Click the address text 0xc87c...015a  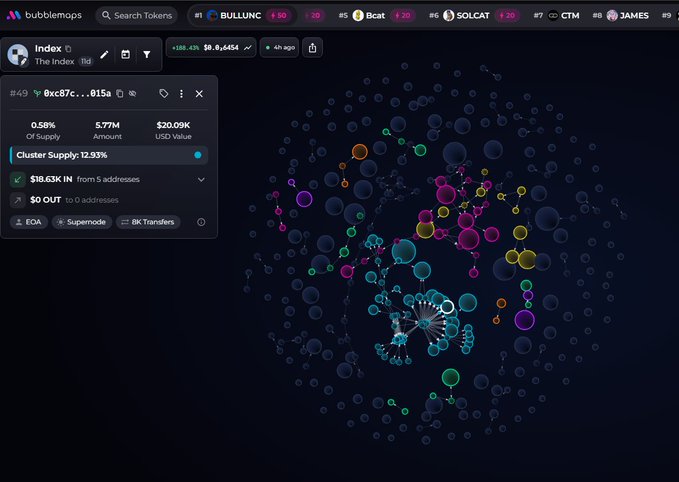(x=77, y=94)
